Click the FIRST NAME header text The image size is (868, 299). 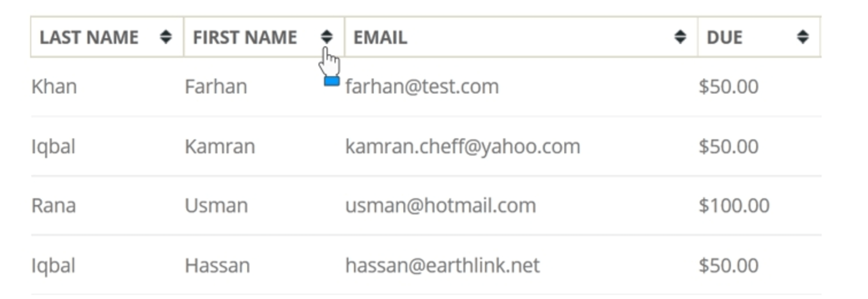pos(245,37)
